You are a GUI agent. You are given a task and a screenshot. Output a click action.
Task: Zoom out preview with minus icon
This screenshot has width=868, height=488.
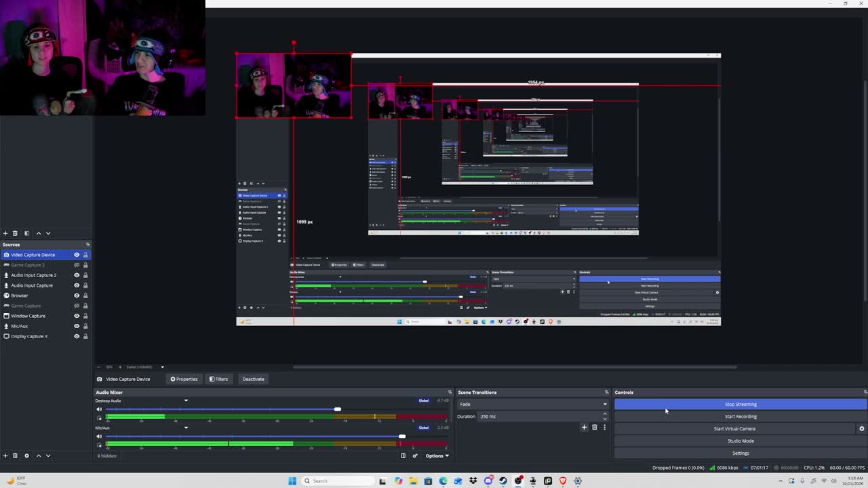pos(98,367)
